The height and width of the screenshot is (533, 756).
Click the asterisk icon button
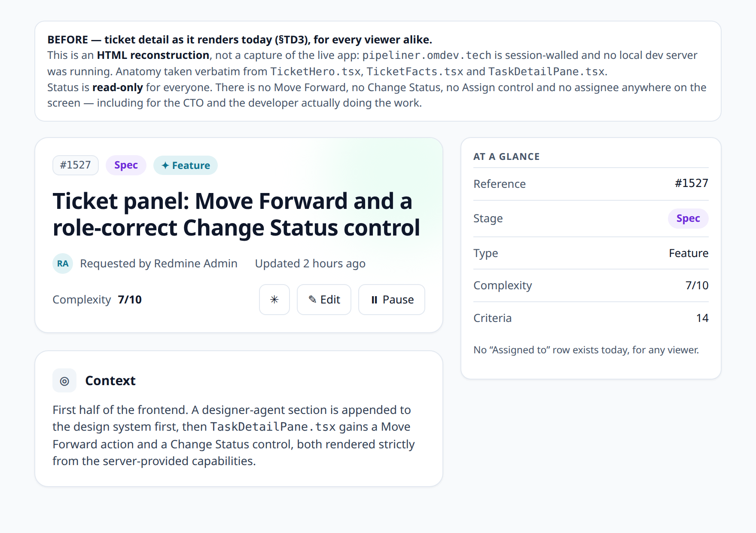274,300
